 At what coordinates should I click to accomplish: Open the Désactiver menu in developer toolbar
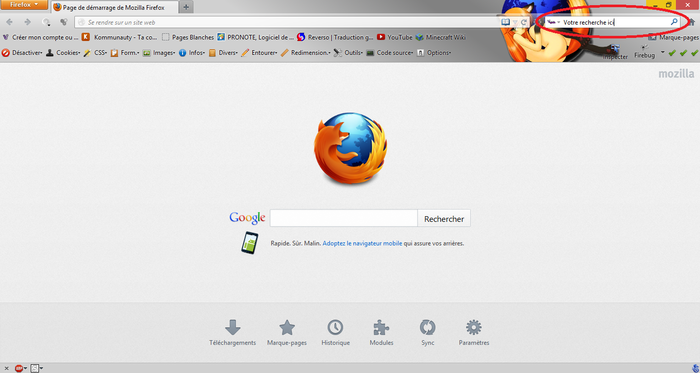point(22,53)
